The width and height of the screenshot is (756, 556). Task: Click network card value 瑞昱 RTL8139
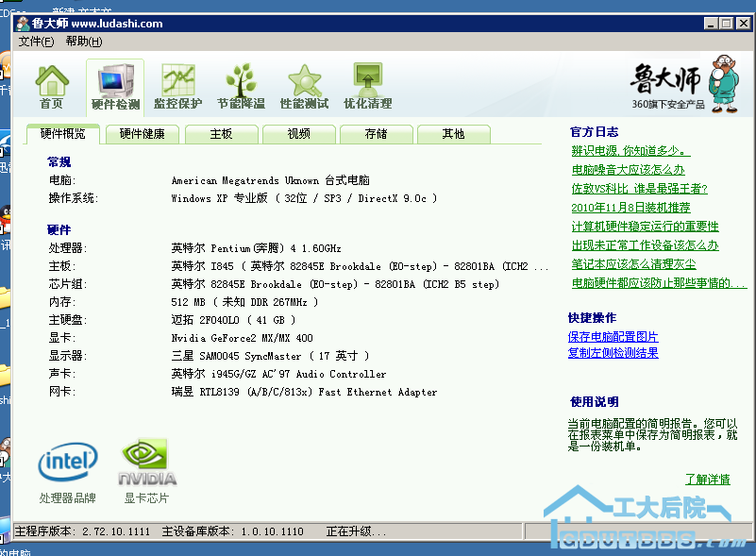click(304, 392)
